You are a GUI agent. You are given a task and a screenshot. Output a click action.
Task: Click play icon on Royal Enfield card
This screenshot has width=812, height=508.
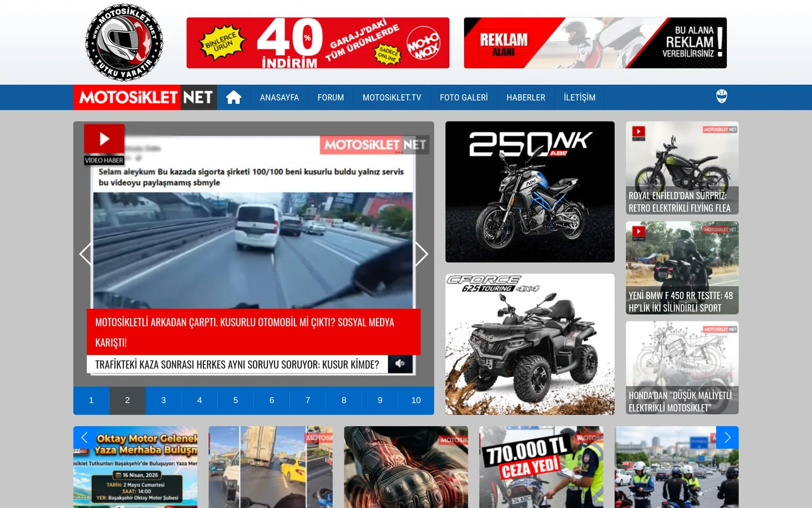click(x=638, y=132)
